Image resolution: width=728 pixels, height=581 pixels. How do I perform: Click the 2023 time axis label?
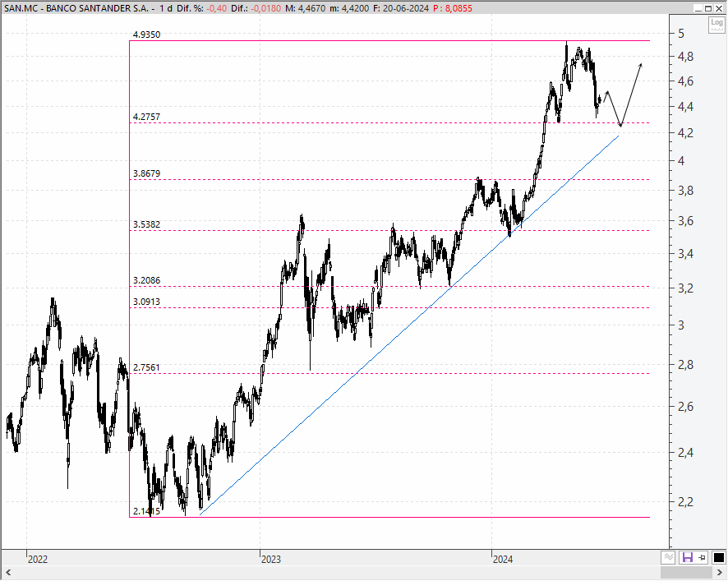(270, 559)
